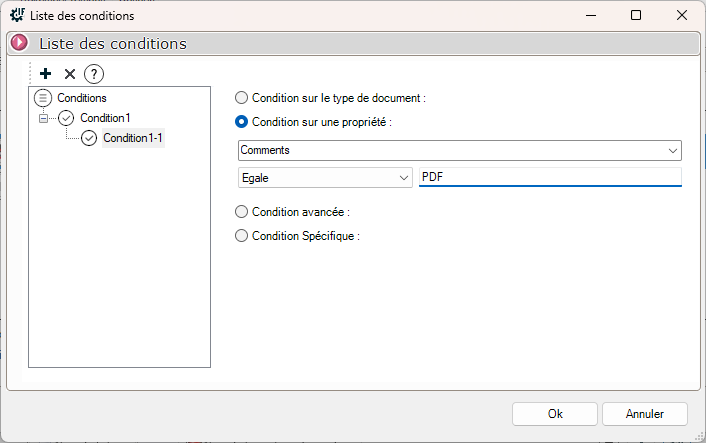Open the Comments property dropdown
Viewport: 706px width, 443px height.
tap(672, 150)
